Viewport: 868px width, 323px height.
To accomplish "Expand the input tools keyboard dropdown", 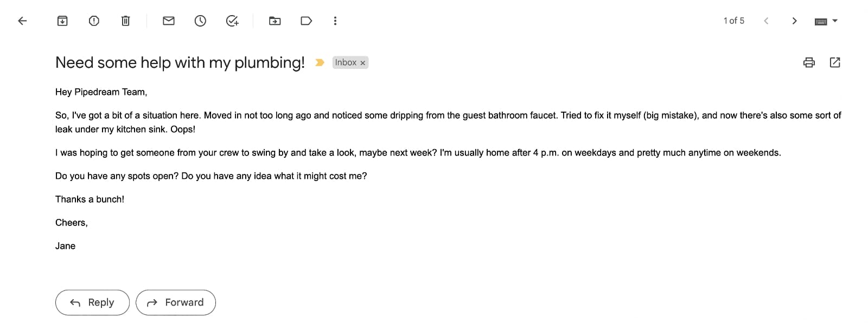I will coord(836,21).
